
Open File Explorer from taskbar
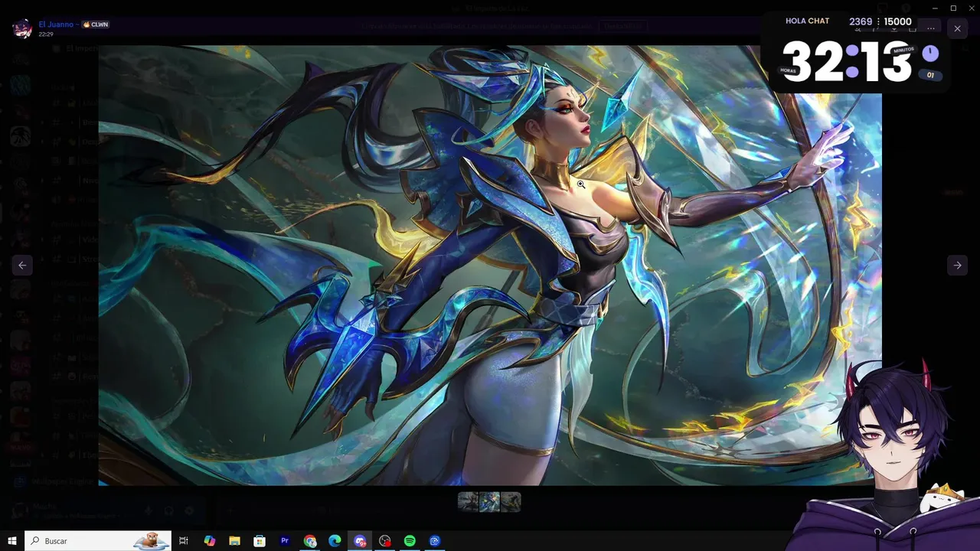pyautogui.click(x=234, y=541)
